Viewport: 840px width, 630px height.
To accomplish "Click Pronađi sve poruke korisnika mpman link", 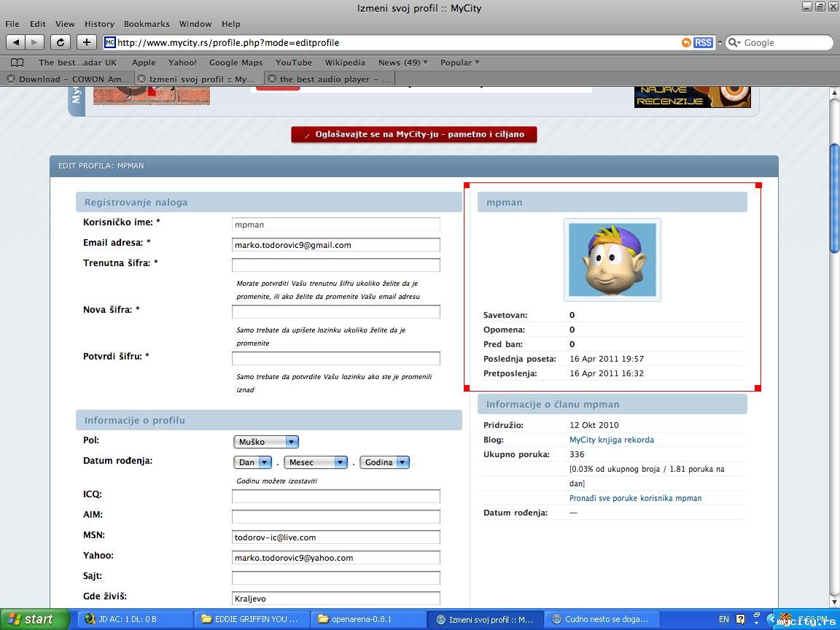I will pyautogui.click(x=635, y=498).
